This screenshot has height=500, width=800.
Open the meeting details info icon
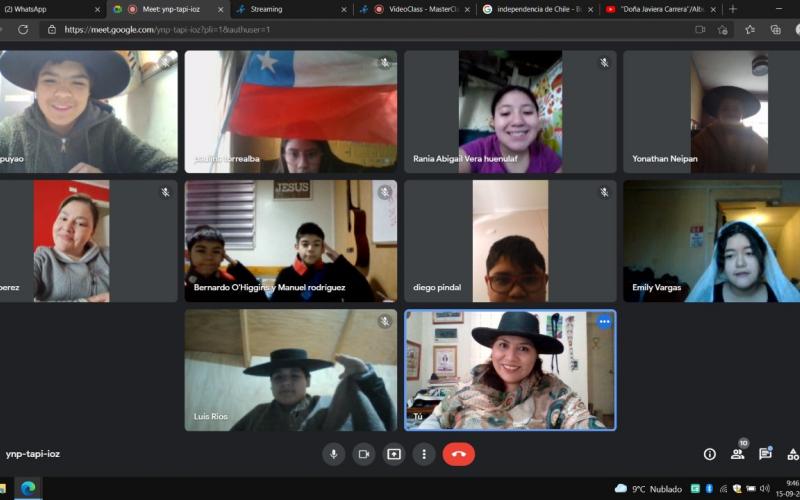(710, 454)
